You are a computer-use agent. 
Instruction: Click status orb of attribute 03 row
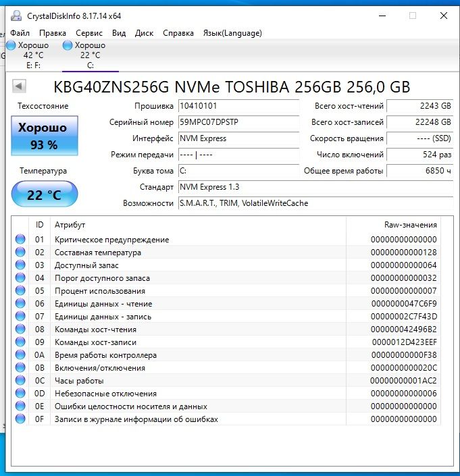[x=20, y=265]
